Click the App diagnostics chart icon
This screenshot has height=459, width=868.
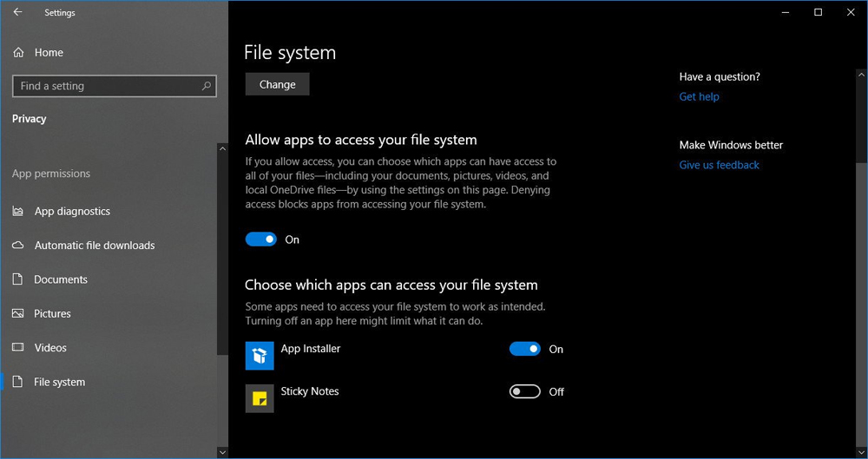[x=17, y=212]
